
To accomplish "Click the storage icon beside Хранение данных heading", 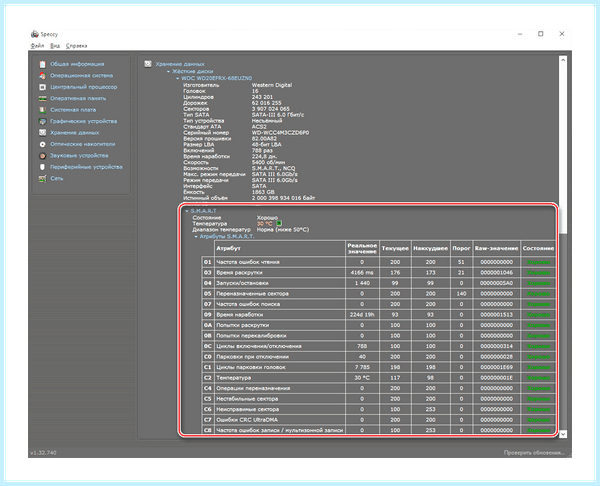I will coord(148,64).
